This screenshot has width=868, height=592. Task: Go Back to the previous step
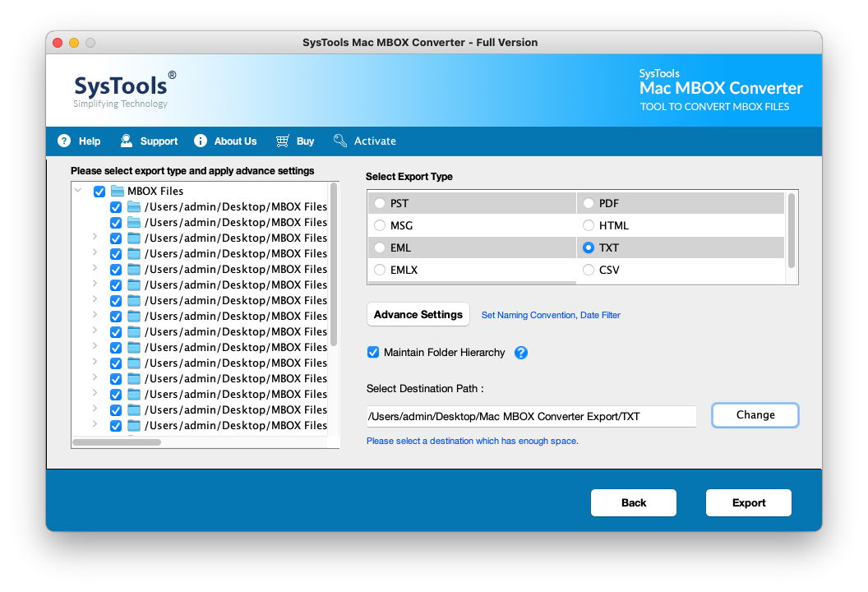(x=634, y=503)
